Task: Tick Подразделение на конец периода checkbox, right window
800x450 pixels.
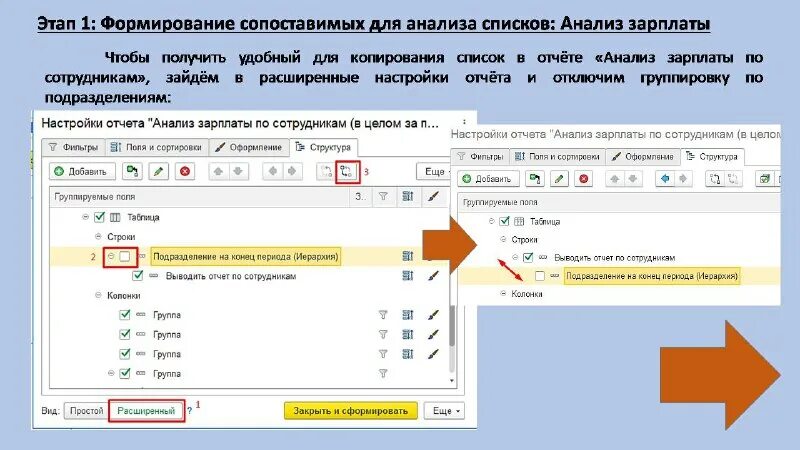Action: click(540, 276)
